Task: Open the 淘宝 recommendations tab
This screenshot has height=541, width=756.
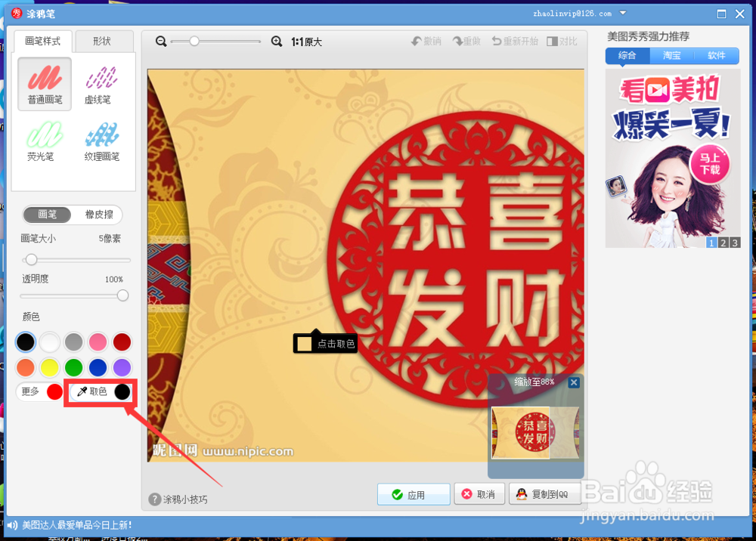Action: click(x=673, y=55)
